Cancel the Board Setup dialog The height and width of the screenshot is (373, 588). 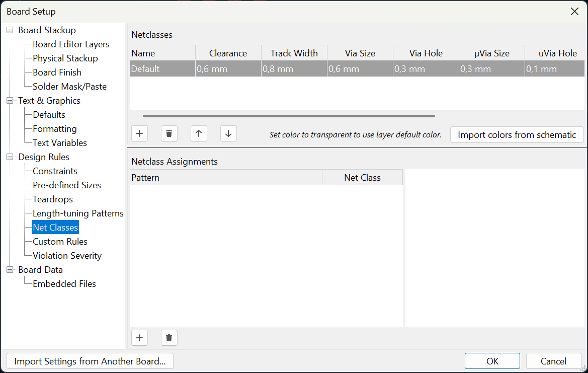553,361
